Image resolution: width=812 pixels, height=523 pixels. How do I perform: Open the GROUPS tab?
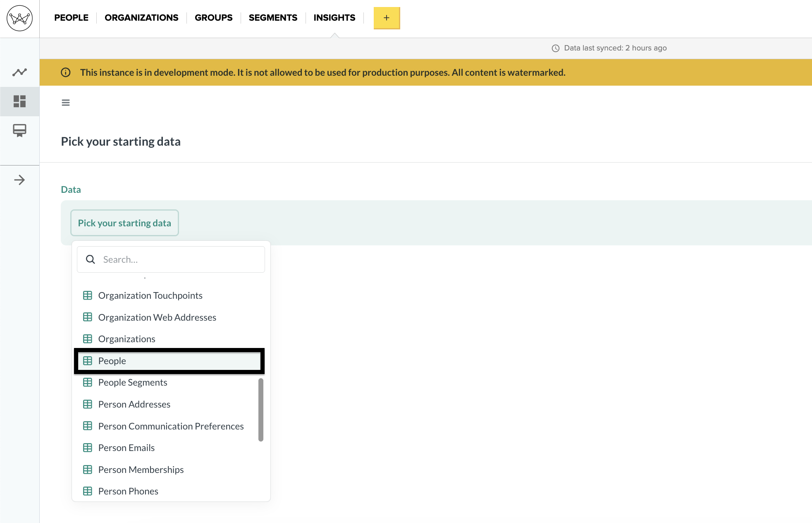pos(214,18)
